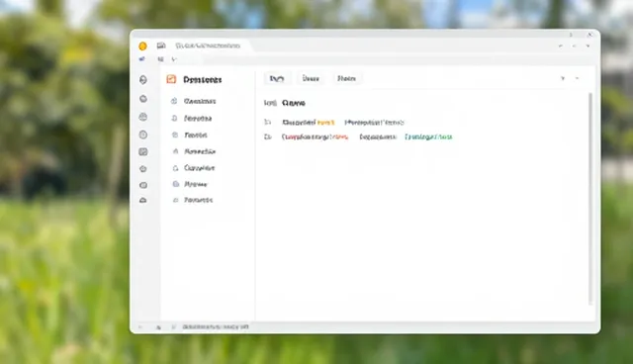Click the clock-like fourth icon in the left rail
Viewport: 633px width, 364px height.
[x=142, y=135]
